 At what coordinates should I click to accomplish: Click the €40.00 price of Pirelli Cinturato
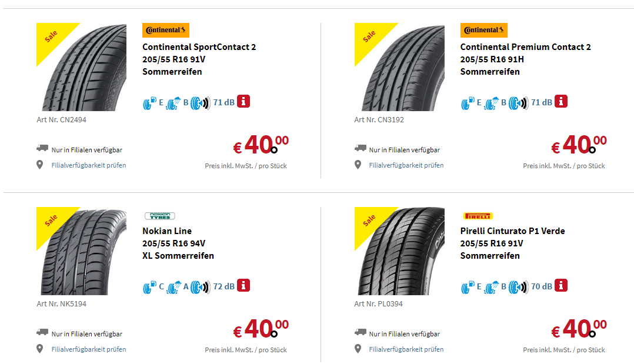click(579, 329)
